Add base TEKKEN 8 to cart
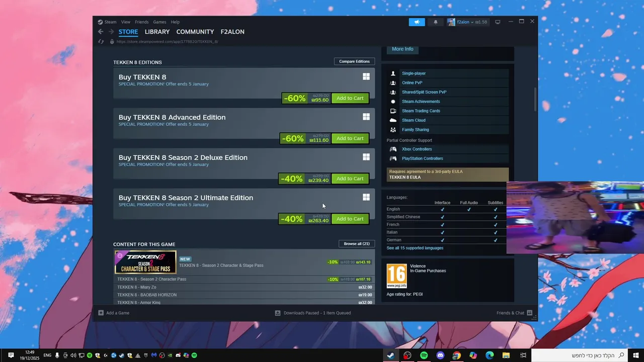 coord(350,98)
